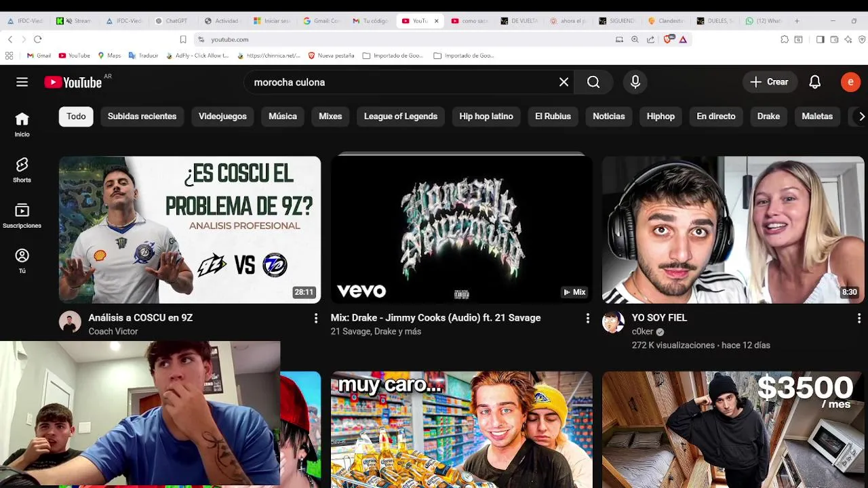Filter by the Música chip
The image size is (868, 488).
(283, 117)
